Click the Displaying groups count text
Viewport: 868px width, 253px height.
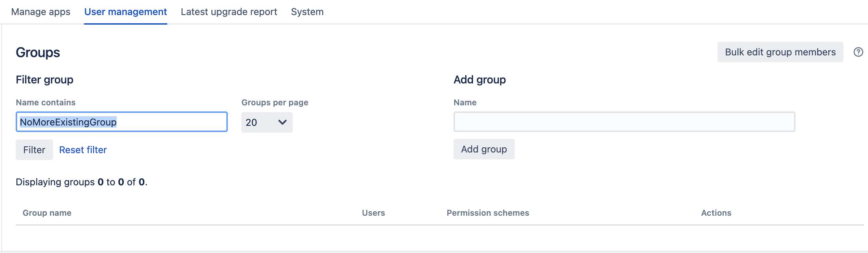point(81,182)
